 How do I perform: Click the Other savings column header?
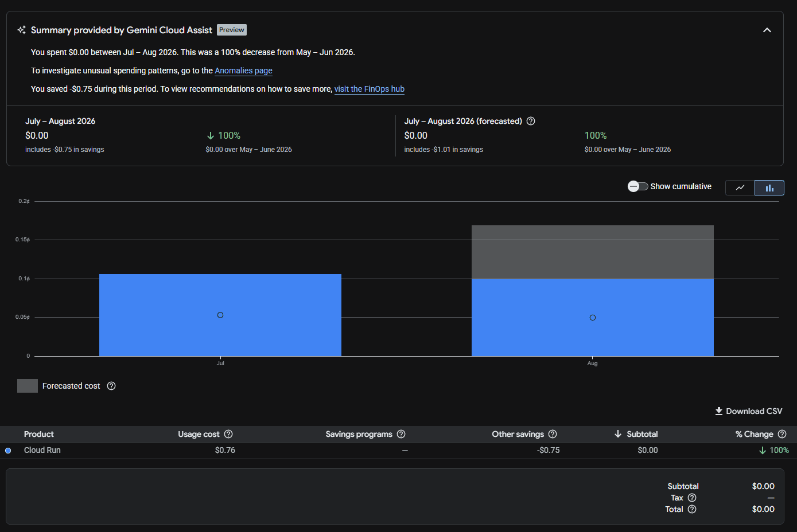518,434
